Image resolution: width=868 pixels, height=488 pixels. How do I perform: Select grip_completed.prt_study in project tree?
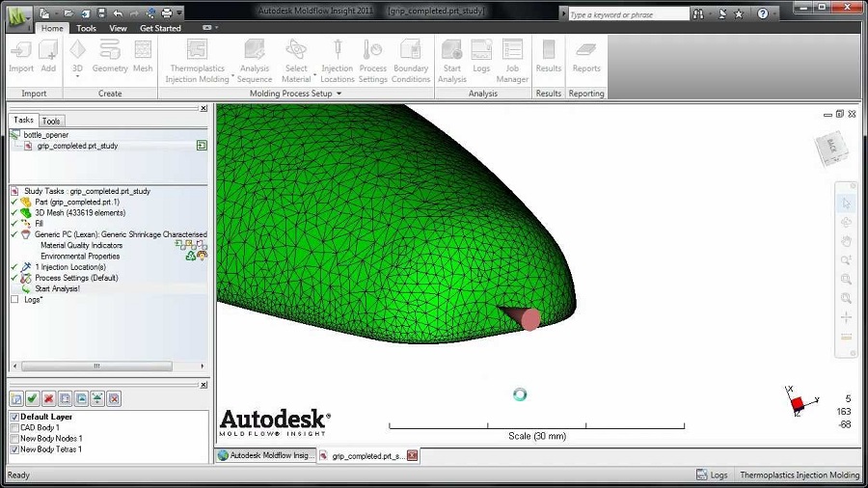(x=77, y=146)
